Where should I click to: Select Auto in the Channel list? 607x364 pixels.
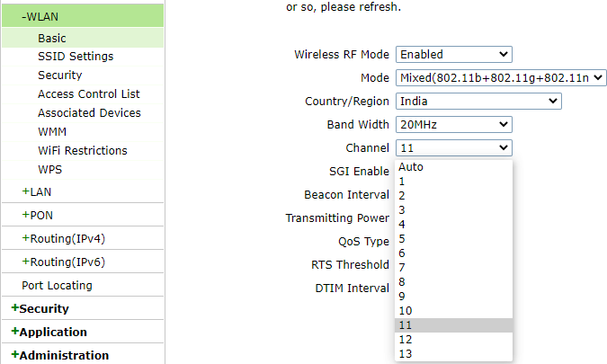(x=454, y=167)
